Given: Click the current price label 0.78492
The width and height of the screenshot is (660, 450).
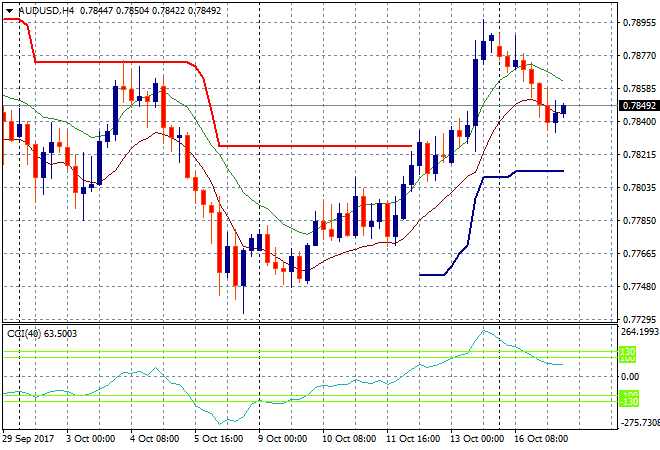Looking at the screenshot, I should coord(639,106).
